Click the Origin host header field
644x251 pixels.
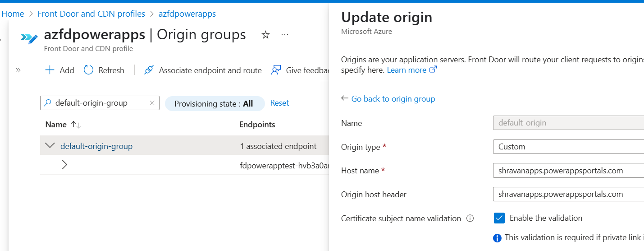[x=569, y=194]
